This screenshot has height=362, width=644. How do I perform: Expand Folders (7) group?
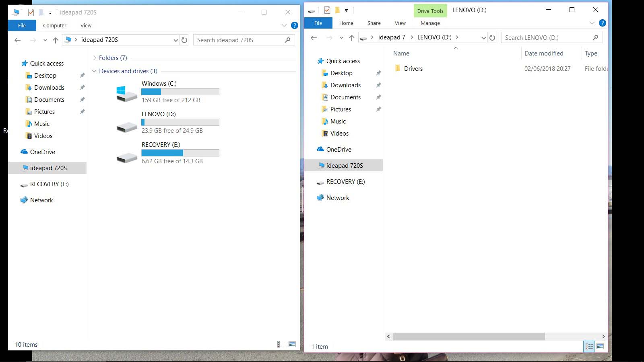click(95, 58)
